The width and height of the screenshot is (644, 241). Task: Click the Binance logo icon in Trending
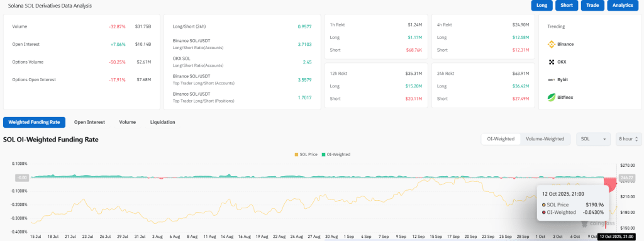[552, 44]
